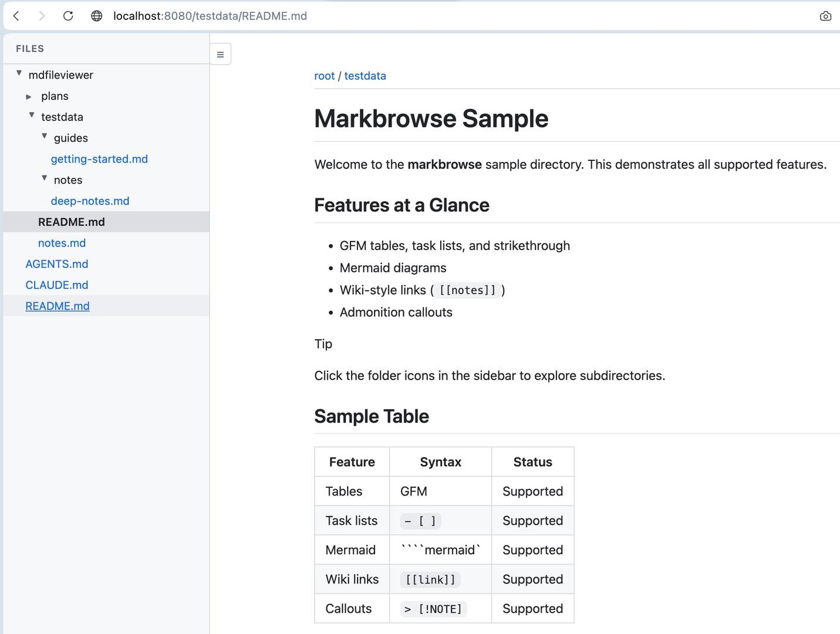Click bold markbrowse word in intro

point(445,164)
